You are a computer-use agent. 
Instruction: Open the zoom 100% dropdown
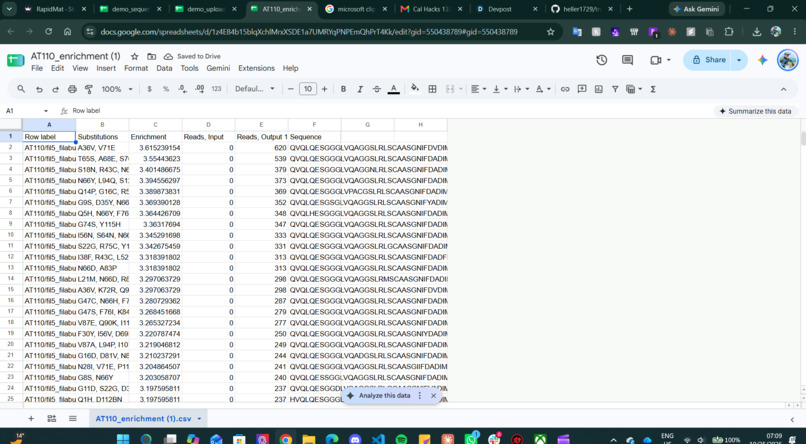(x=117, y=89)
